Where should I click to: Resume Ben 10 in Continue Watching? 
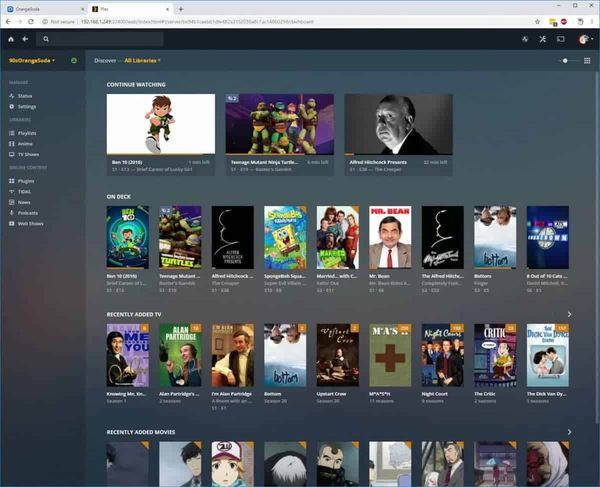click(x=161, y=124)
